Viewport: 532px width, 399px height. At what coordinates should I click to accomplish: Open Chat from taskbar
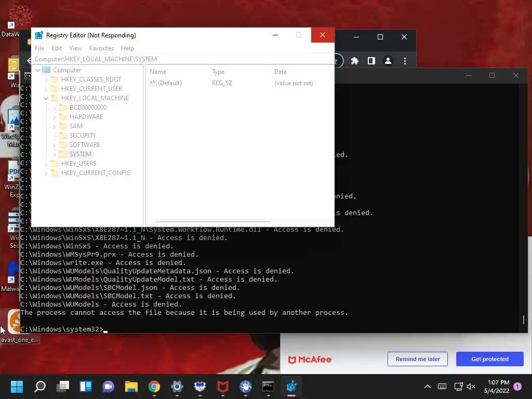click(108, 387)
